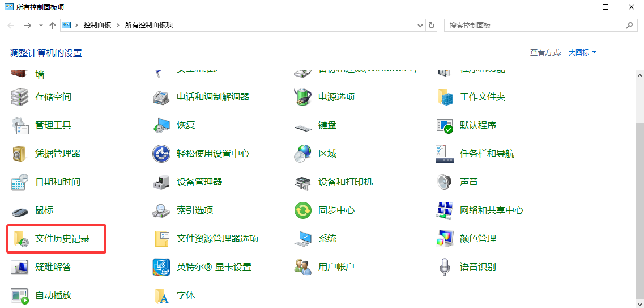Image resolution: width=644 pixels, height=308 pixels.
Task: Click the 声音 speaker icon
Action: 445,182
